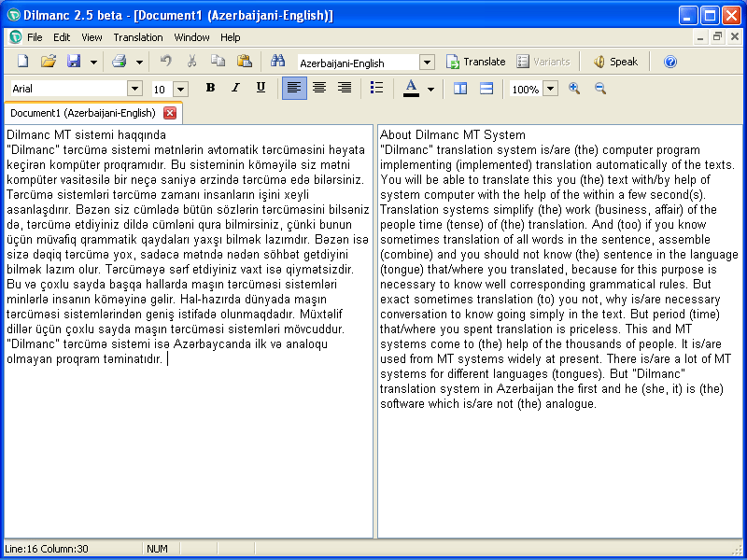Copy the selected text

(x=218, y=62)
